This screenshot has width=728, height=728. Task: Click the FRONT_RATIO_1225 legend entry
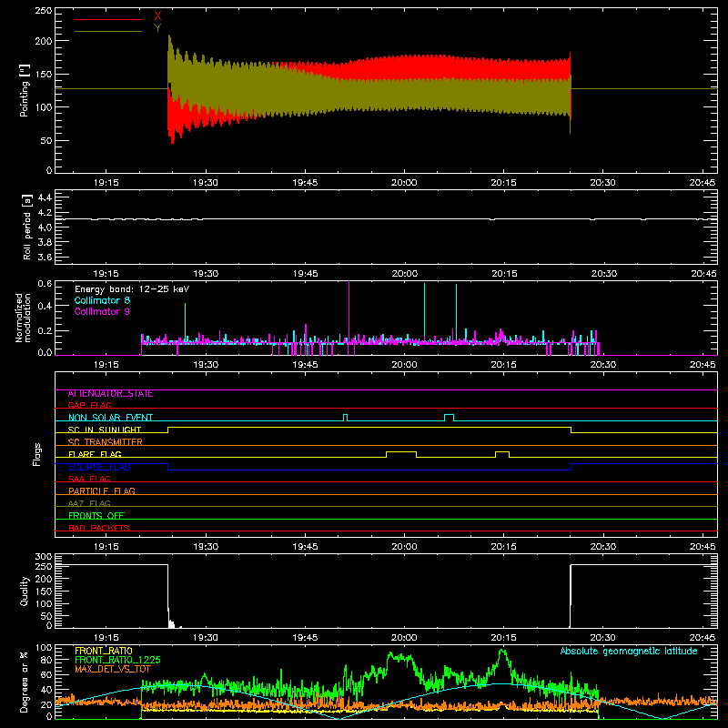[x=117, y=660]
